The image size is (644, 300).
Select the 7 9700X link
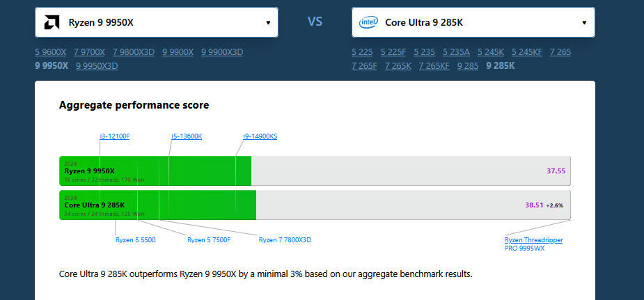[89, 52]
